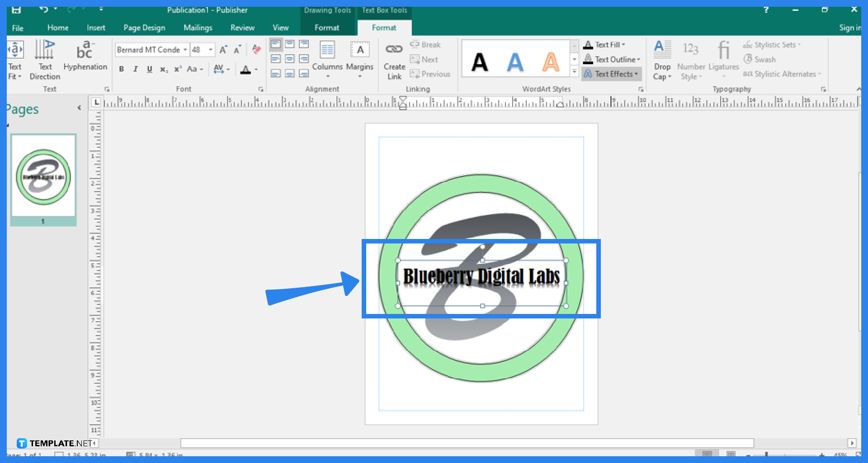The height and width of the screenshot is (463, 868).
Task: Toggle underline on the selected text
Action: (x=149, y=69)
